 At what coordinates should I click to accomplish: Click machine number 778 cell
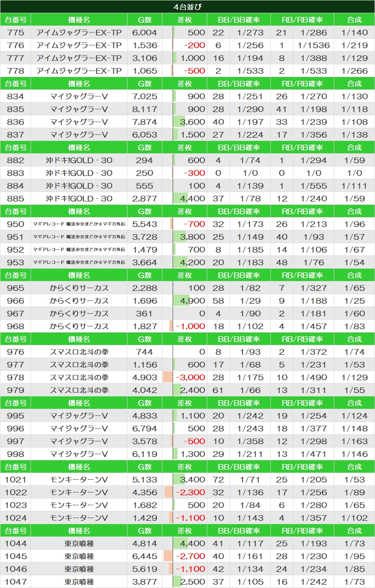coord(16,71)
